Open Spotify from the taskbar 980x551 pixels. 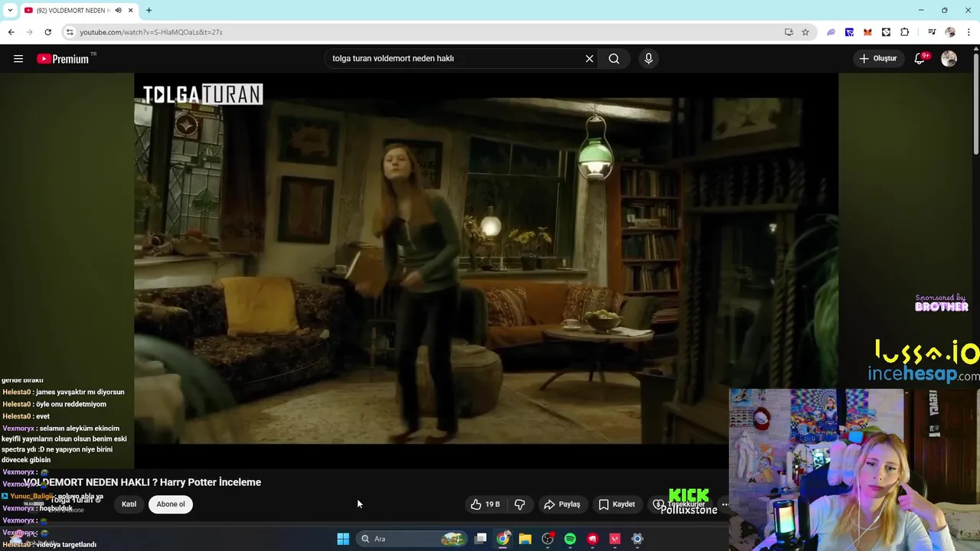point(570,539)
